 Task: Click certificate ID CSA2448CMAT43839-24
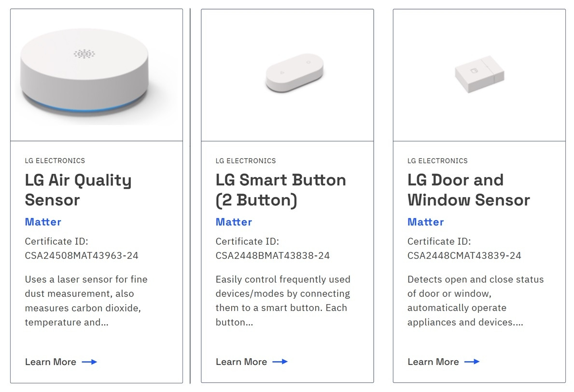464,255
